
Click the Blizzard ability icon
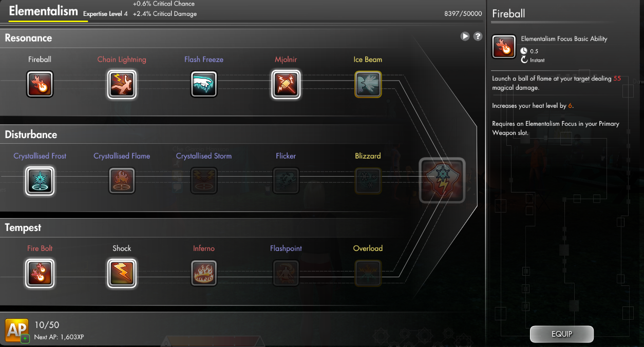368,181
